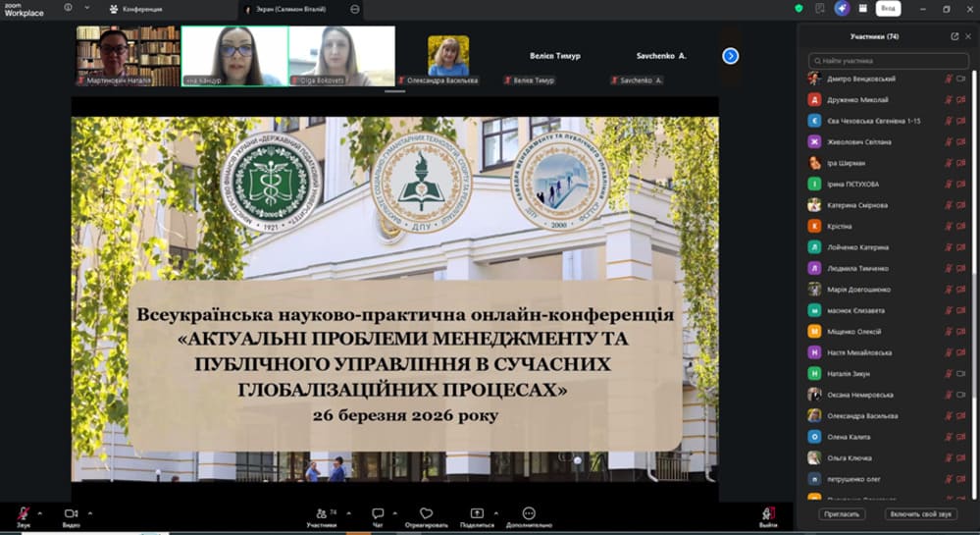The width and height of the screenshot is (980, 535).
Task: Unmute with the Звук microphone icon
Action: 24,513
